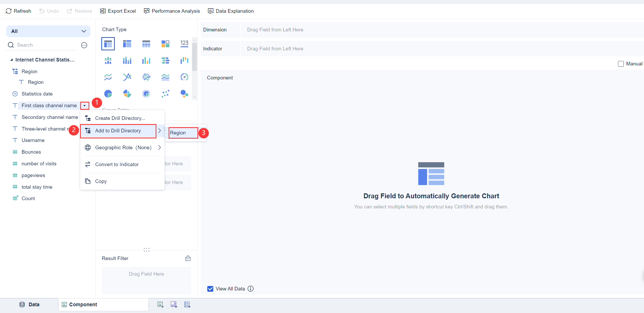Uncheck View All Data checkbox

(210, 289)
